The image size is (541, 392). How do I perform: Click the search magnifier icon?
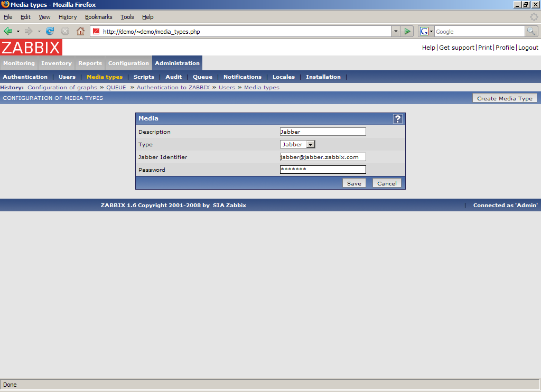[531, 31]
